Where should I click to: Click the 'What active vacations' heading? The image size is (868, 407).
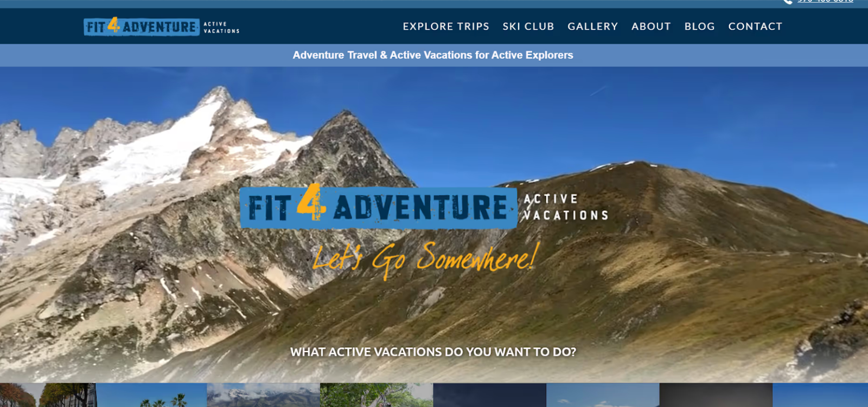point(433,352)
